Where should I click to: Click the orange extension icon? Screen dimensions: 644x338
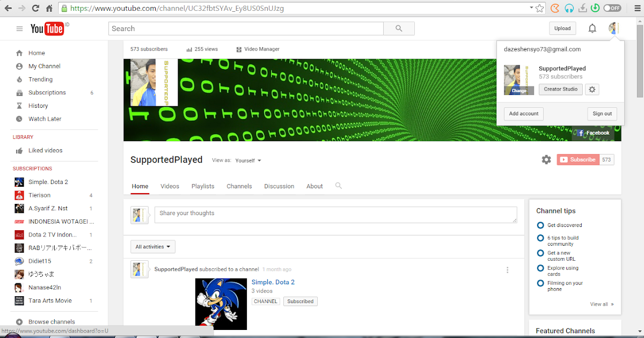[x=555, y=8]
